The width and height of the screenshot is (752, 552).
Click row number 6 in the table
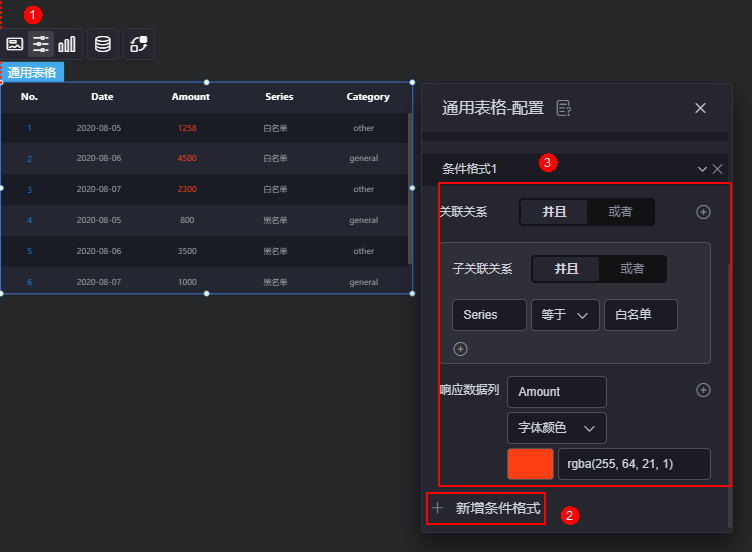pyautogui.click(x=29, y=282)
